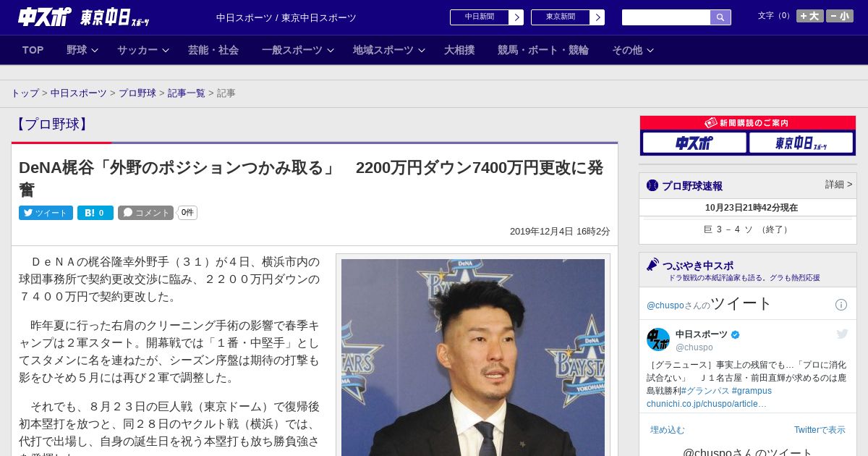This screenshot has height=456, width=868.
Task: Open 中日新聞 link button
Action: click(479, 17)
